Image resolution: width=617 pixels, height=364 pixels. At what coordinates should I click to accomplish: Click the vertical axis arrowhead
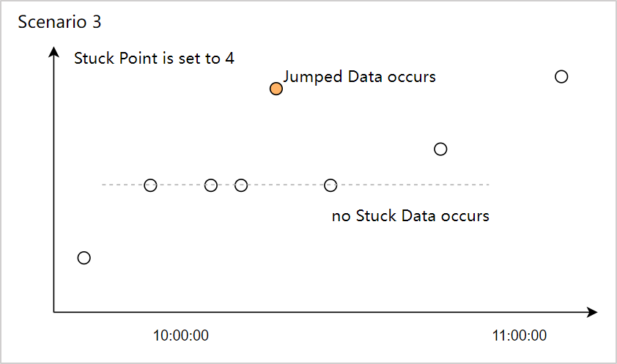pyautogui.click(x=53, y=52)
